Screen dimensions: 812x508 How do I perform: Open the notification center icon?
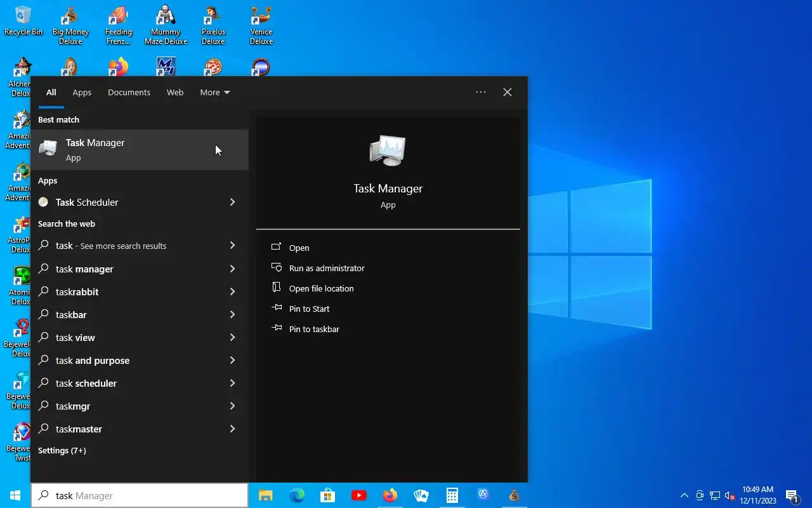pos(792,495)
